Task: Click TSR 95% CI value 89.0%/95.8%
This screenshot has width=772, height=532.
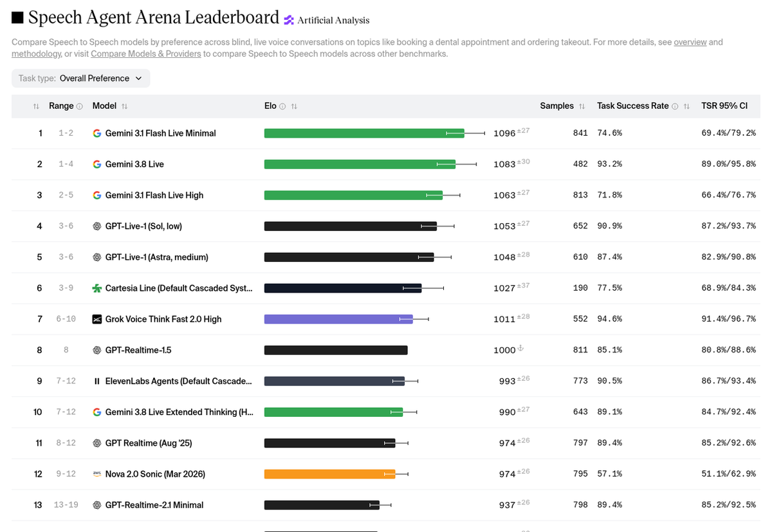Action: coord(728,164)
